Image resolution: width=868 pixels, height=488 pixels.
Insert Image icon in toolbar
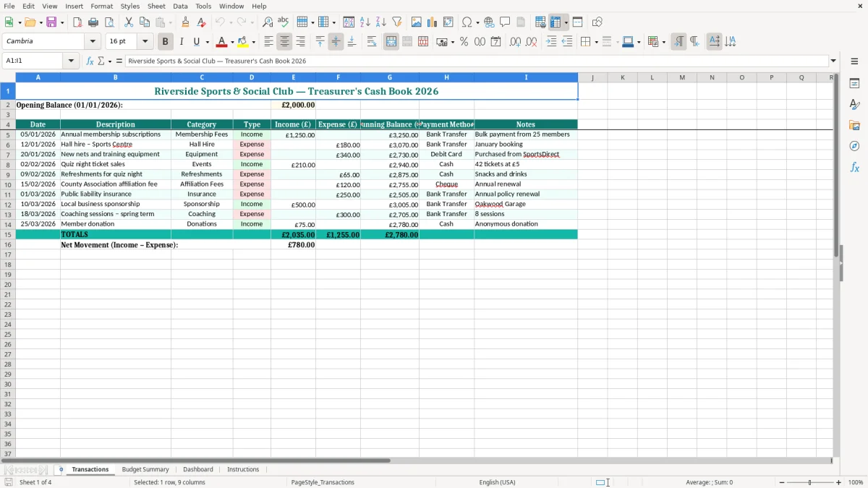click(x=417, y=22)
